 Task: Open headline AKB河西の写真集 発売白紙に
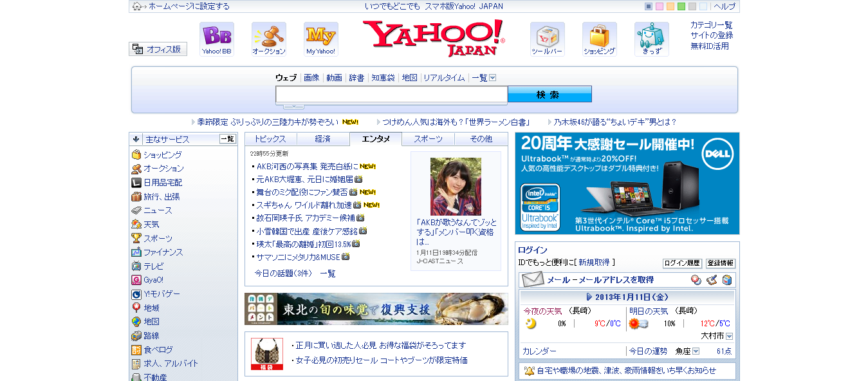[308, 166]
